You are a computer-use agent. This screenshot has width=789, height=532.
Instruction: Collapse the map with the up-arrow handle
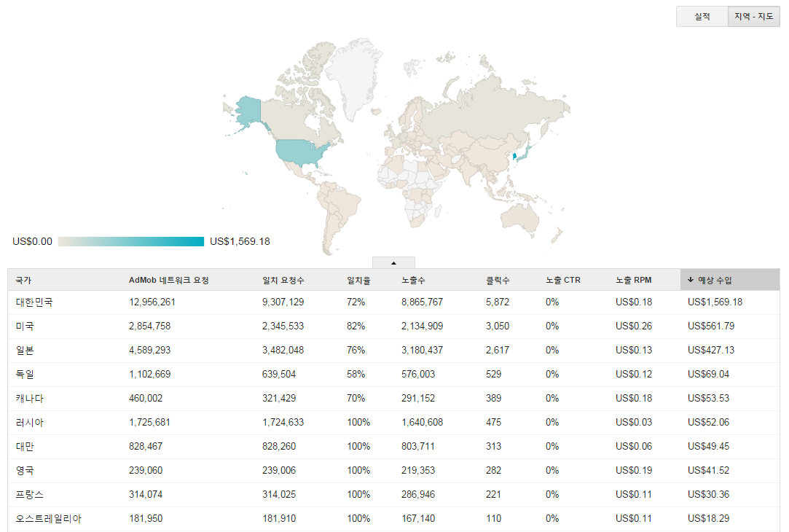tap(393, 263)
